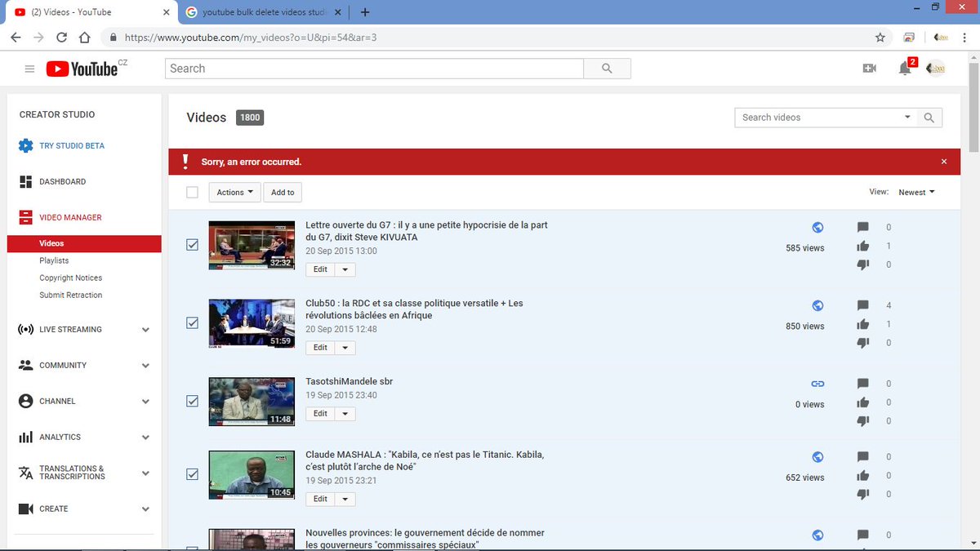Uncheck the Claude MASHALA video checkbox
The width and height of the screenshot is (980, 551).
tap(192, 474)
